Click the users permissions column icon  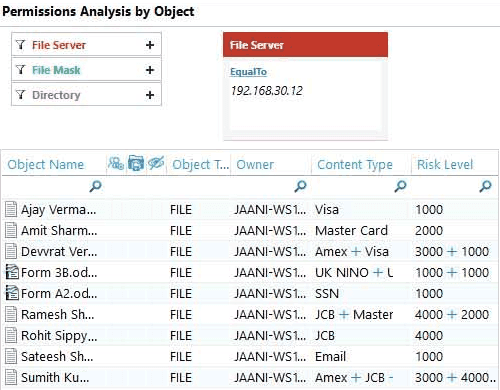point(116,163)
